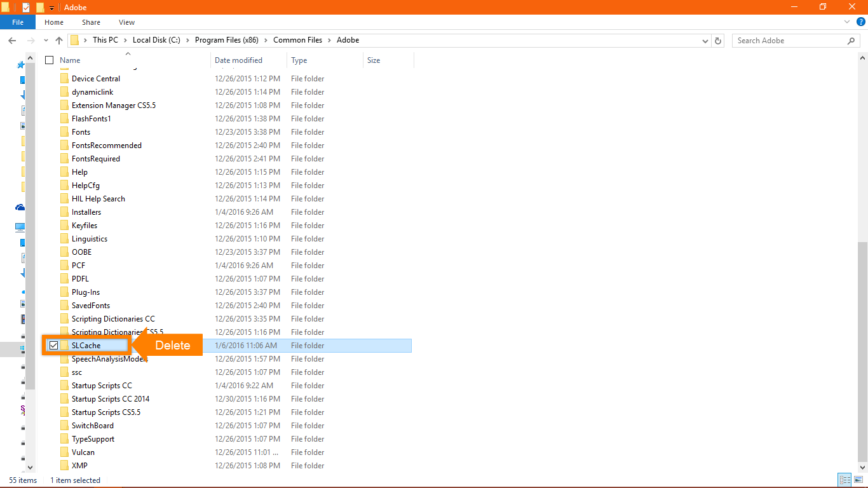Open the address bar history dropdown
The width and height of the screenshot is (868, 488).
click(x=705, y=40)
